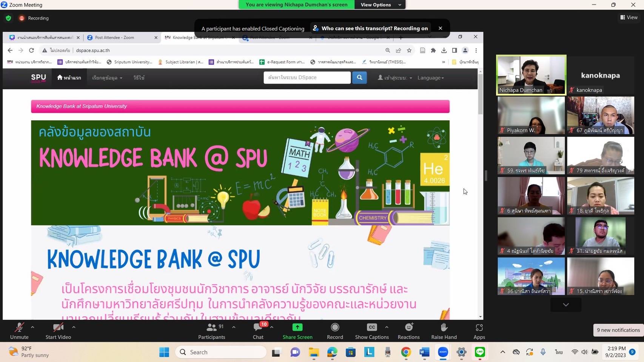
Task: Open the Participants list icon
Action: (211, 327)
